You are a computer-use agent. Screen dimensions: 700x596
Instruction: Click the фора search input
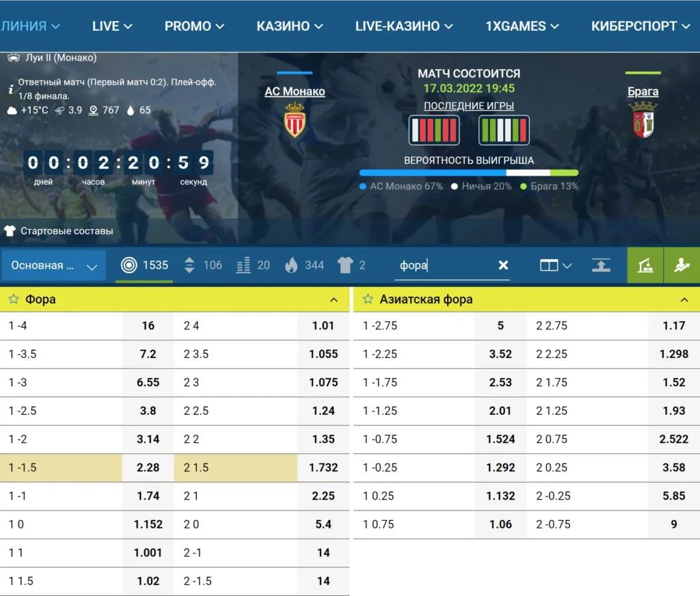pos(446,265)
